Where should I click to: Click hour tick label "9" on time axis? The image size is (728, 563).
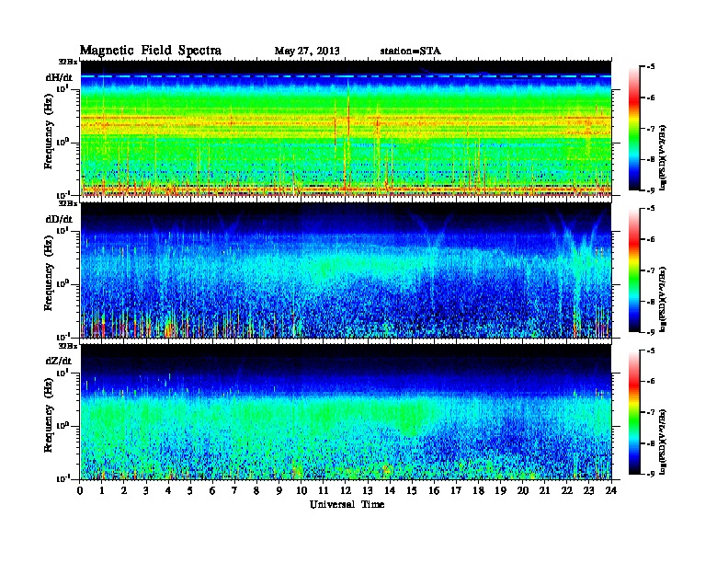[x=279, y=490]
